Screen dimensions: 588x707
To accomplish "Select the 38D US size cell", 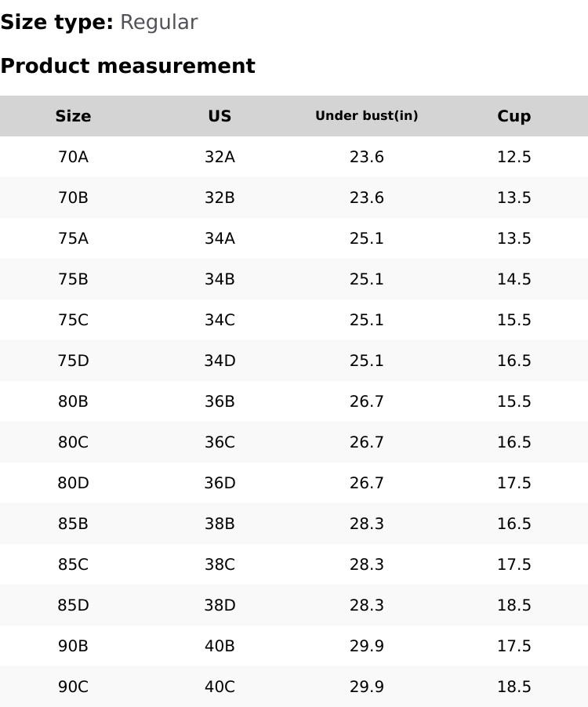I will point(220,605).
